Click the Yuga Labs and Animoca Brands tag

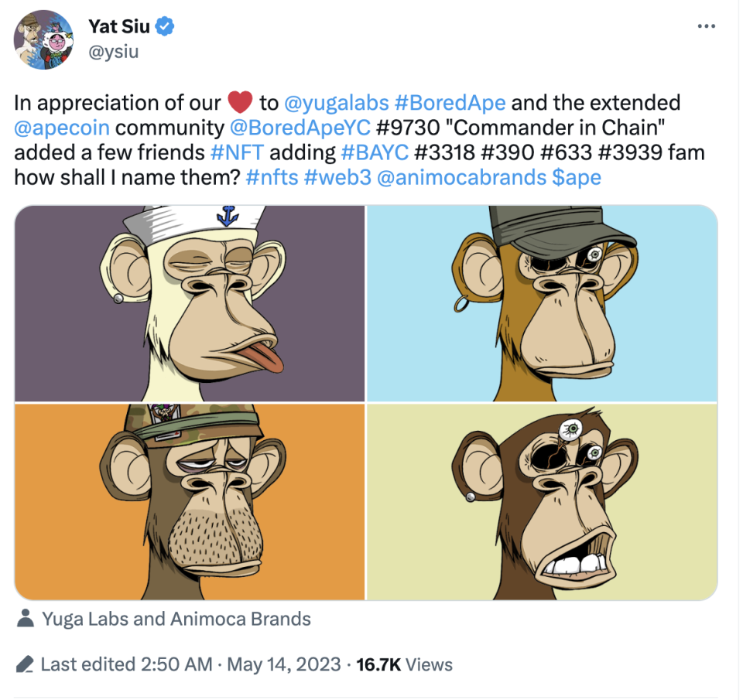(176, 619)
